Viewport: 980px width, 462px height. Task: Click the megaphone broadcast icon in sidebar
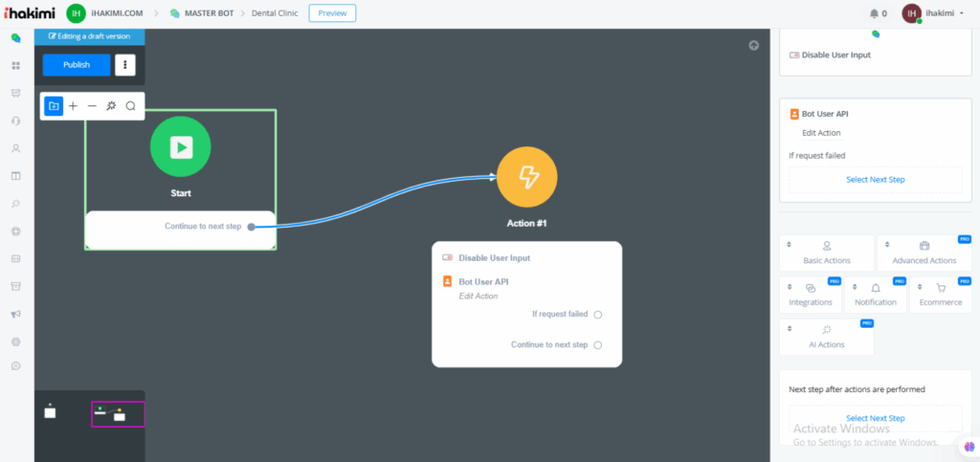coord(15,314)
